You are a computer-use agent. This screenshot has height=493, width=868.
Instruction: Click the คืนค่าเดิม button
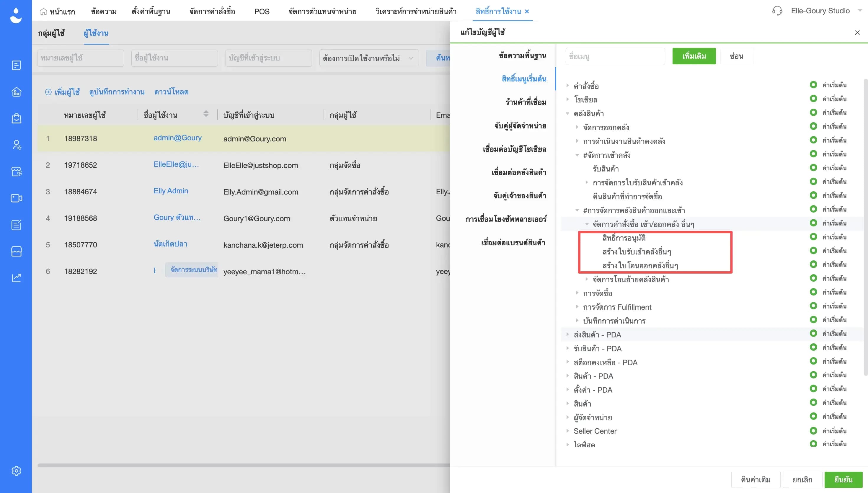pos(756,479)
